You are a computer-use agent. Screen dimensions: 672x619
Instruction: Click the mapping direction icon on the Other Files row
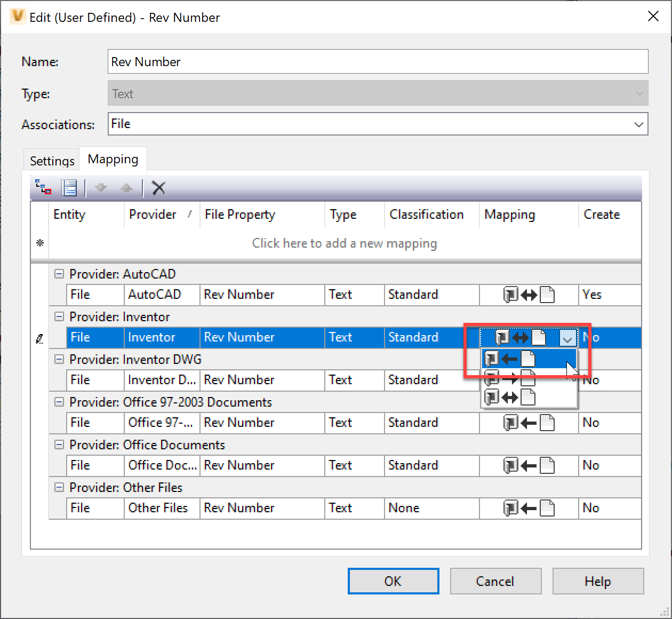(x=529, y=508)
